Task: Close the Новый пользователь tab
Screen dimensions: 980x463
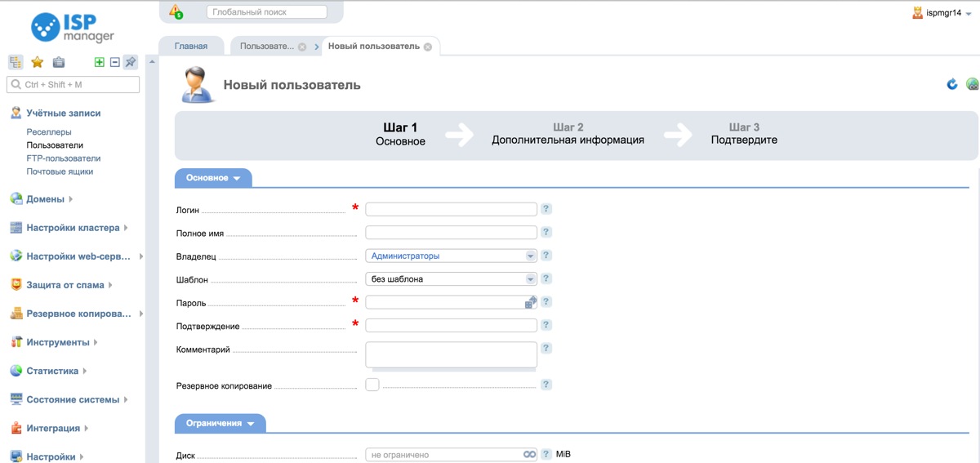Action: point(427,47)
